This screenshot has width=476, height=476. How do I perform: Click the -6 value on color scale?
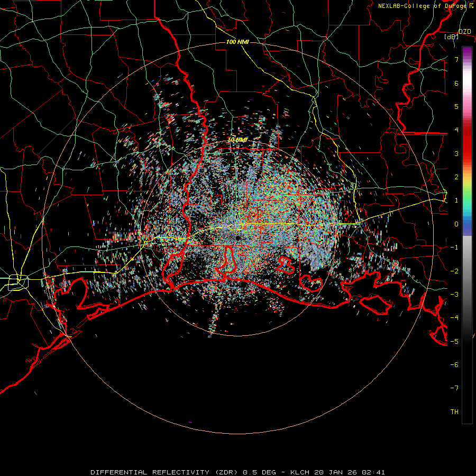(454, 364)
